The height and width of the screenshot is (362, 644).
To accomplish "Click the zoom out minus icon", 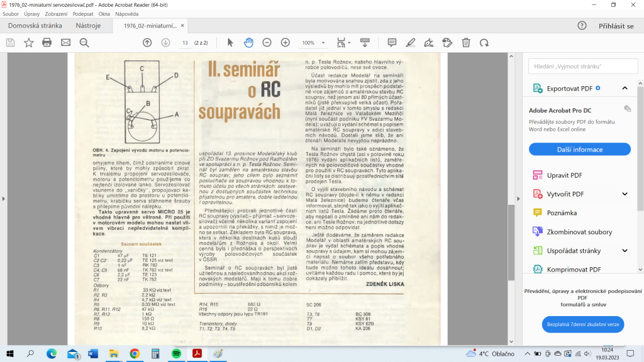I will tap(267, 43).
